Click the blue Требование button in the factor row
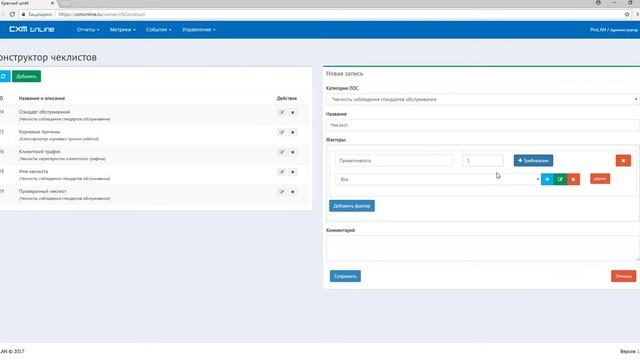The height and width of the screenshot is (360, 640). click(x=533, y=160)
